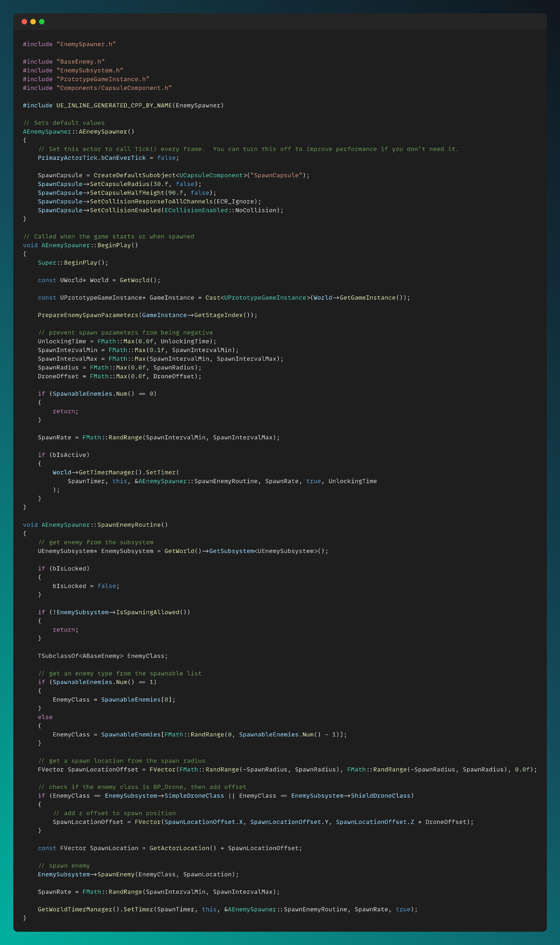Click the UE_INLINE_GENERATED_CPP_BY_NAME macro

tap(114, 105)
